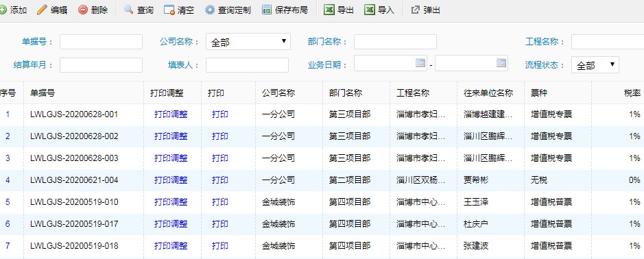Click 打印 link for LWLGJS-20200519-017
644x259 pixels.
220,223
